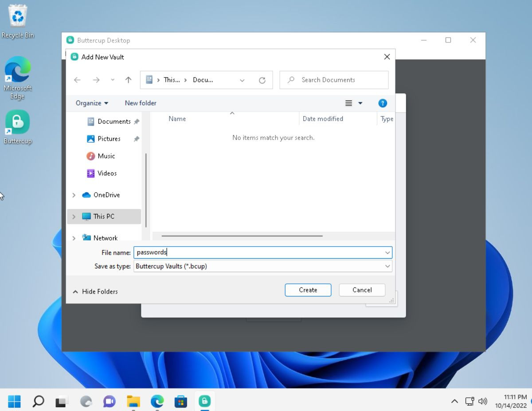Open the Save as type combo box
The image size is (532, 411).
tap(263, 266)
